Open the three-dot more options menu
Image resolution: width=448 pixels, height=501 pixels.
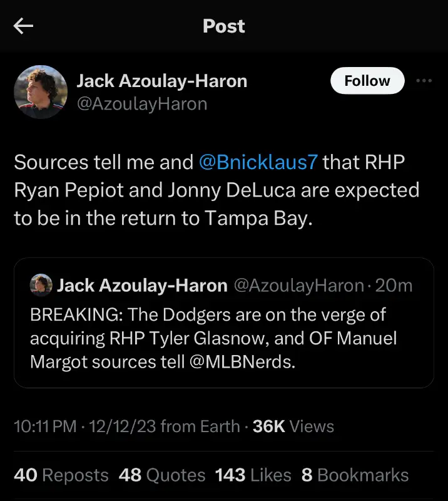424,81
